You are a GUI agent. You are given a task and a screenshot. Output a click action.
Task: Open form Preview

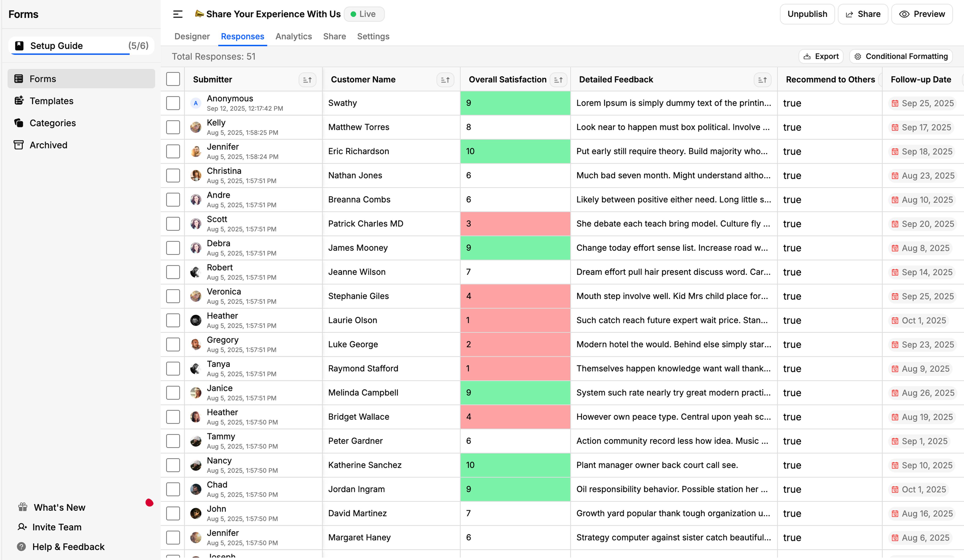click(922, 14)
